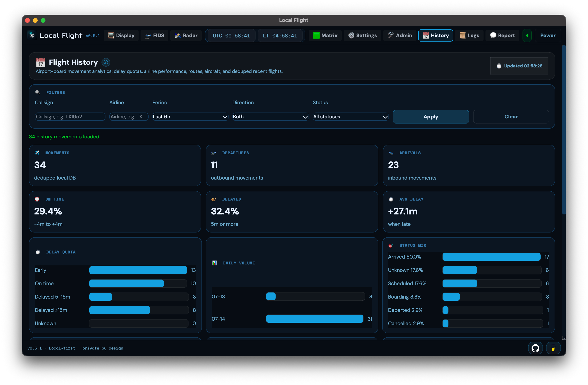Image resolution: width=588 pixels, height=385 pixels.
Task: Toggle the LT local time clock
Action: tap(280, 36)
